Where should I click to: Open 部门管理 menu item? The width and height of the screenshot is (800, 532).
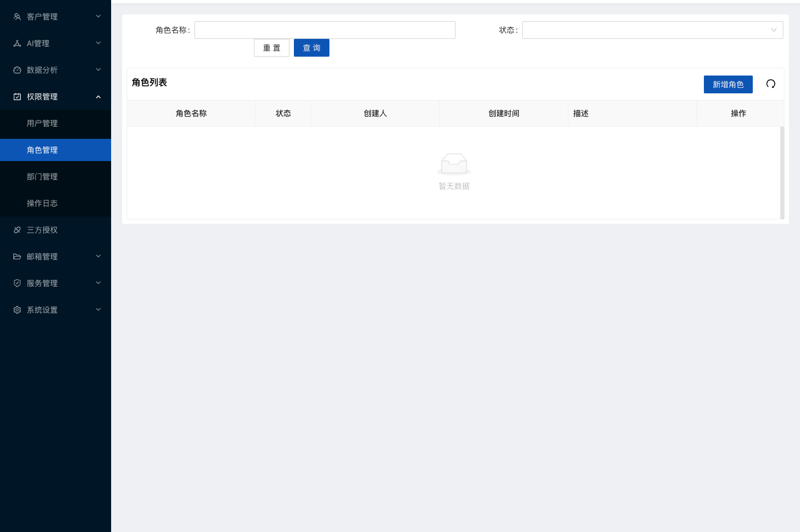(x=56, y=177)
